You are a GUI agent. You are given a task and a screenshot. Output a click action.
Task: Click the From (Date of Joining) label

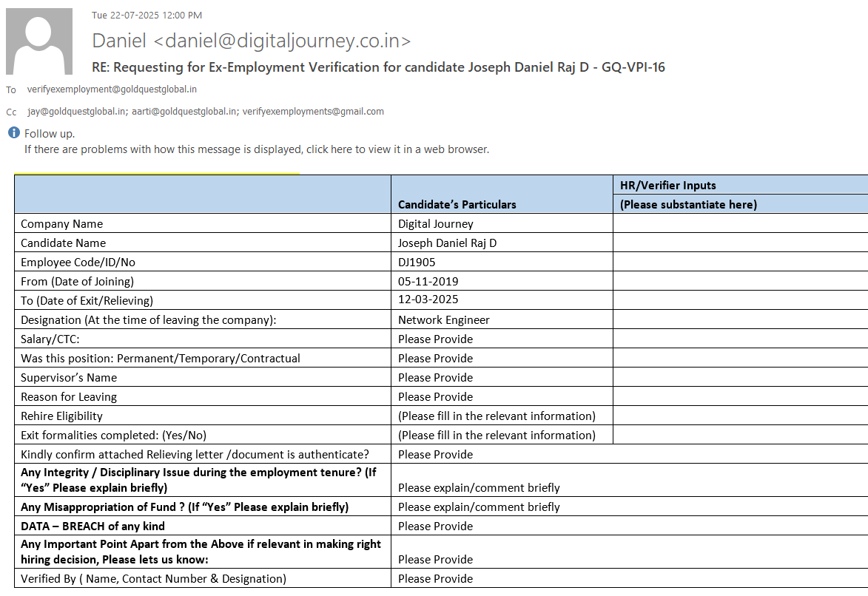pos(78,281)
